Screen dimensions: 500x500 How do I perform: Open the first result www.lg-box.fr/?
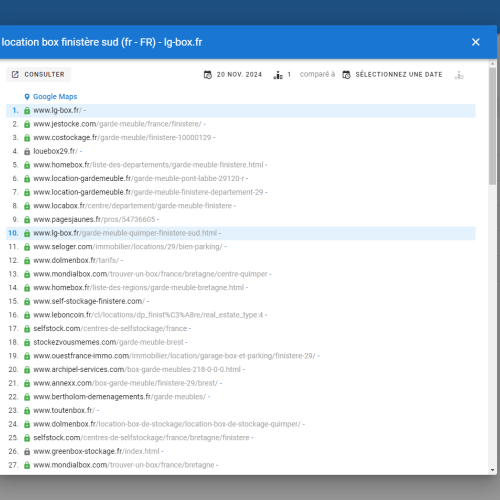(57, 110)
